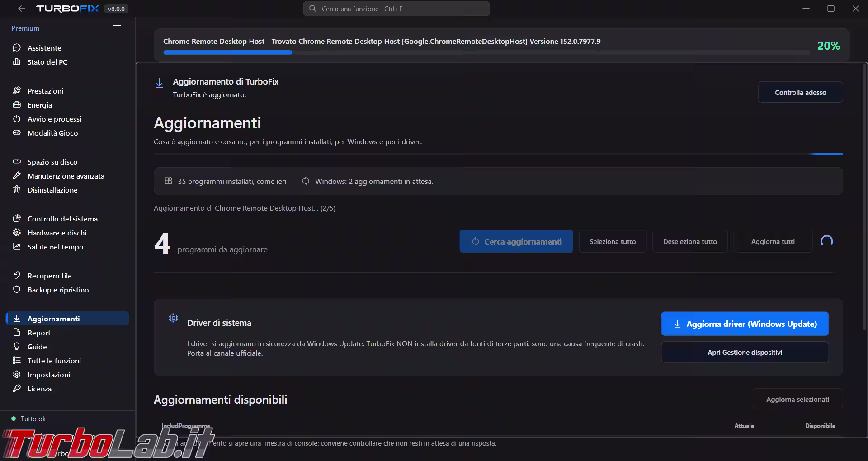Open the Report section label

39,333
